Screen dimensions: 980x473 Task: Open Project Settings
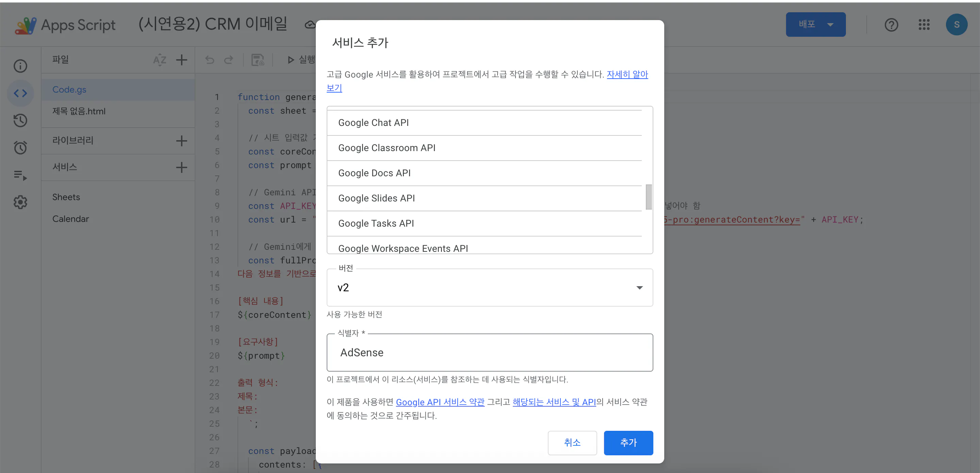tap(20, 202)
